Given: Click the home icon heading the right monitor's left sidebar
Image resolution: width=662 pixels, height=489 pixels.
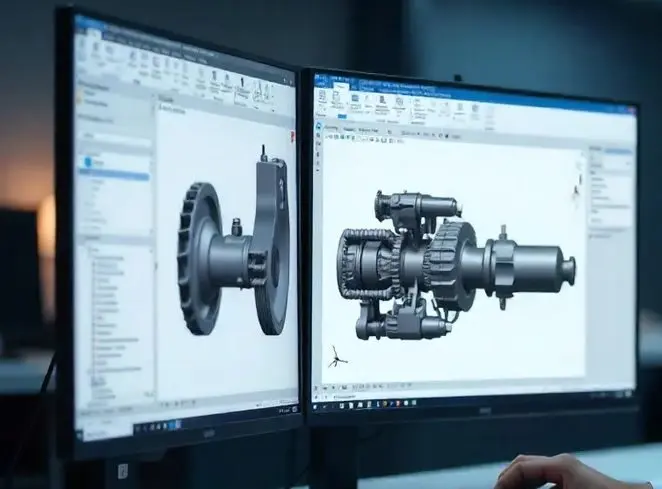Looking at the screenshot, I should tap(319, 126).
